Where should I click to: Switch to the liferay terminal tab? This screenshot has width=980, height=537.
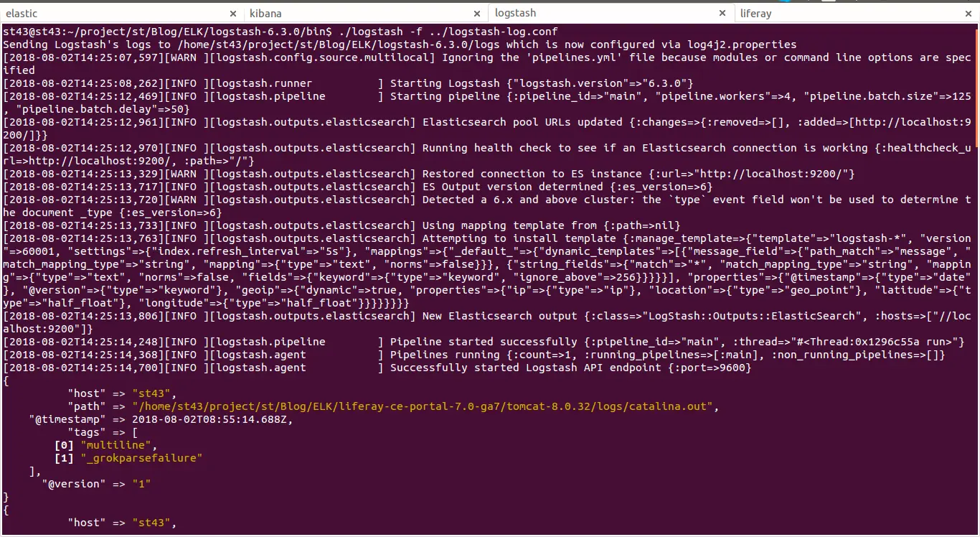857,13
